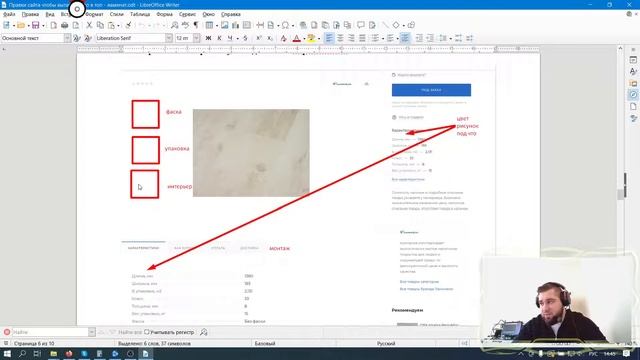Toggle strikethrough S button

pyautogui.click(x=245, y=38)
